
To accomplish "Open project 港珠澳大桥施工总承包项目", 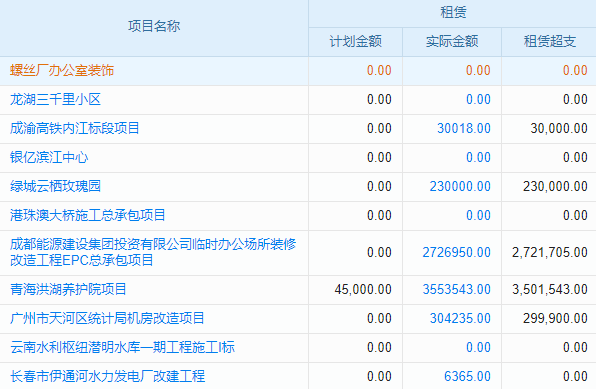I will point(88,215).
